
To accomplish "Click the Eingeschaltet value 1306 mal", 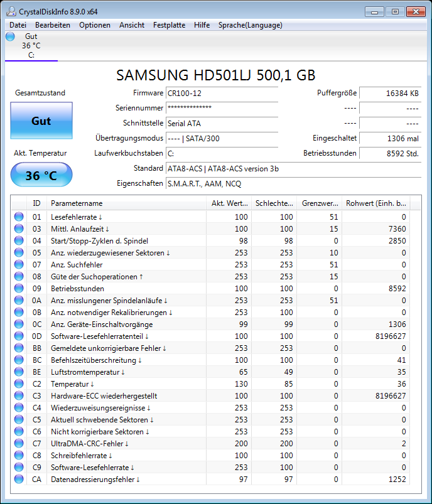I will (x=390, y=138).
